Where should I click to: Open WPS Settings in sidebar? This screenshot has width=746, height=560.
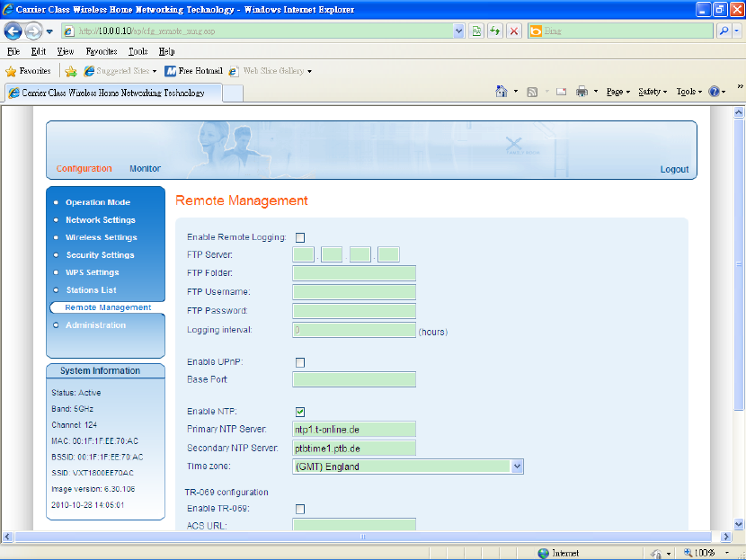[93, 272]
